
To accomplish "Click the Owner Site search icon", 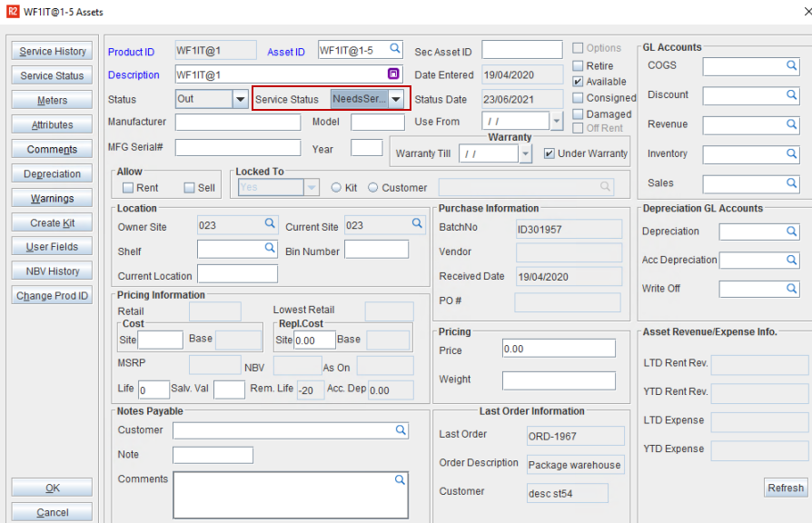I will (270, 223).
